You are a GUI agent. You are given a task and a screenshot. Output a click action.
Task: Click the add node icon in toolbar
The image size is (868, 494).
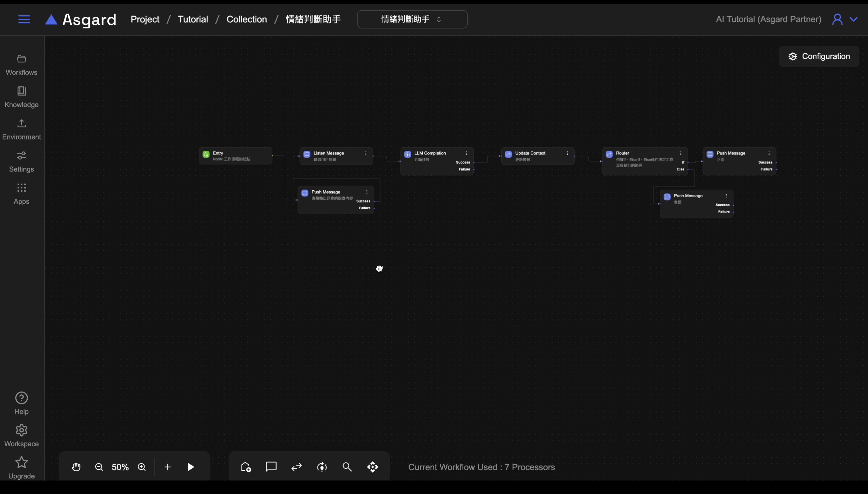point(246,467)
